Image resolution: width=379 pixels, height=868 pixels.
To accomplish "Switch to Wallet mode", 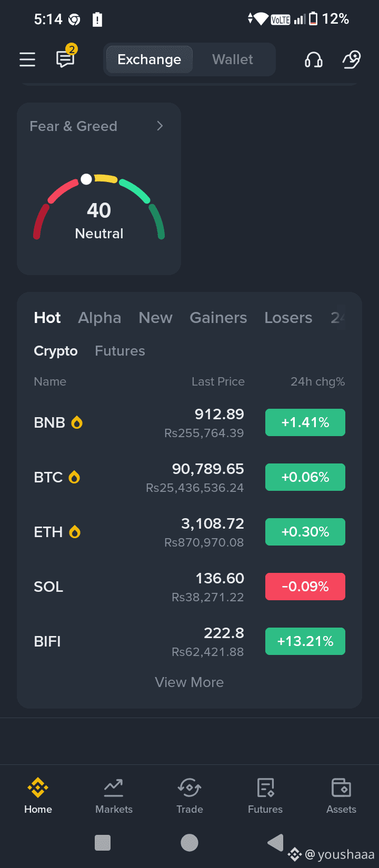I will tap(233, 59).
